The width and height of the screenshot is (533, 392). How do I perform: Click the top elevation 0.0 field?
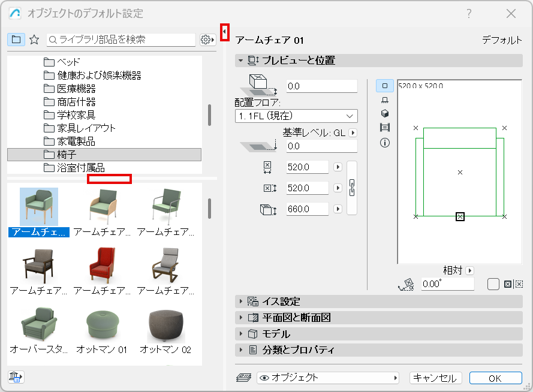[x=322, y=86]
